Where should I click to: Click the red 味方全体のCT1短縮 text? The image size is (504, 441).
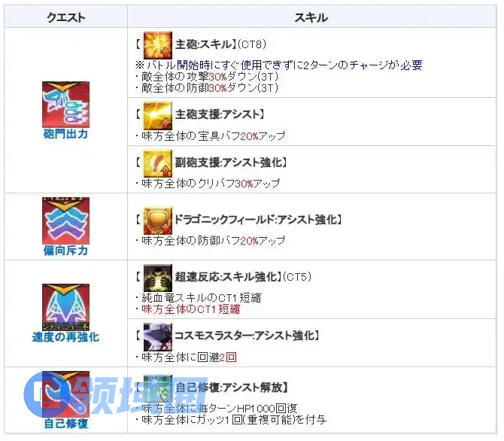191,309
